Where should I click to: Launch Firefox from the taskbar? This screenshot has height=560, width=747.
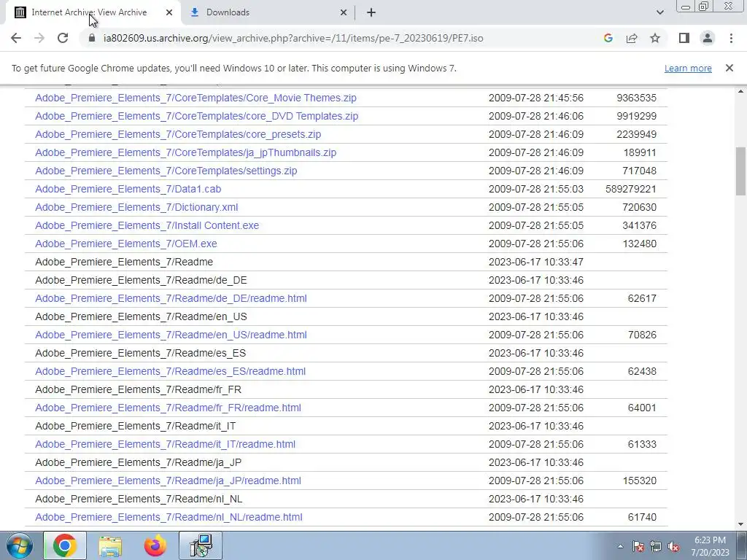pyautogui.click(x=155, y=545)
